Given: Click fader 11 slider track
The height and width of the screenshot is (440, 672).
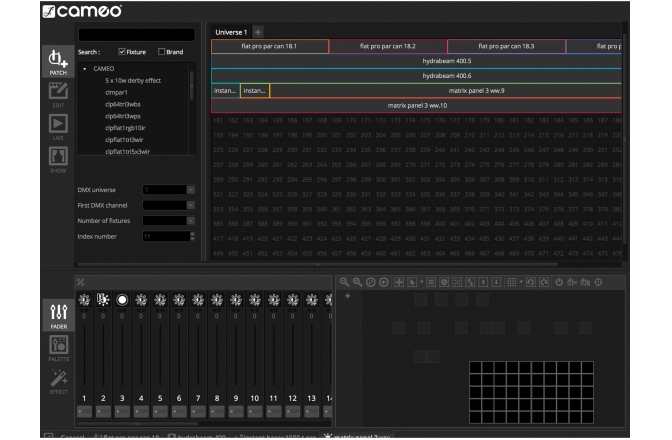Looking at the screenshot, I should click(273, 354).
